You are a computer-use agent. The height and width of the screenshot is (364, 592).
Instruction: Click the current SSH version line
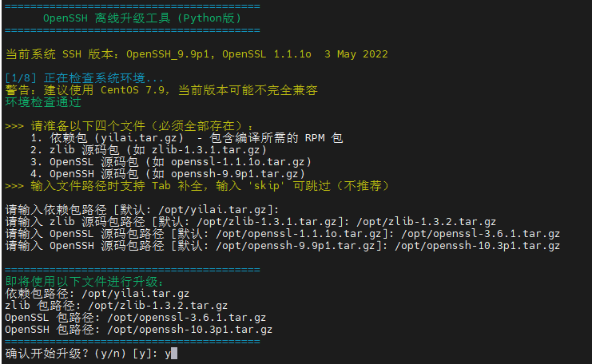(197, 54)
